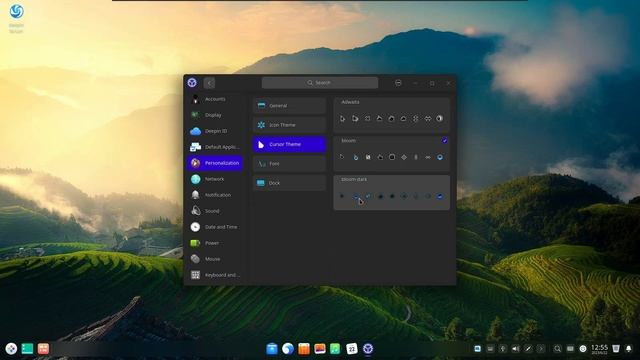Open Date and Time settings
This screenshot has height=360, width=640.
pyautogui.click(x=215, y=227)
